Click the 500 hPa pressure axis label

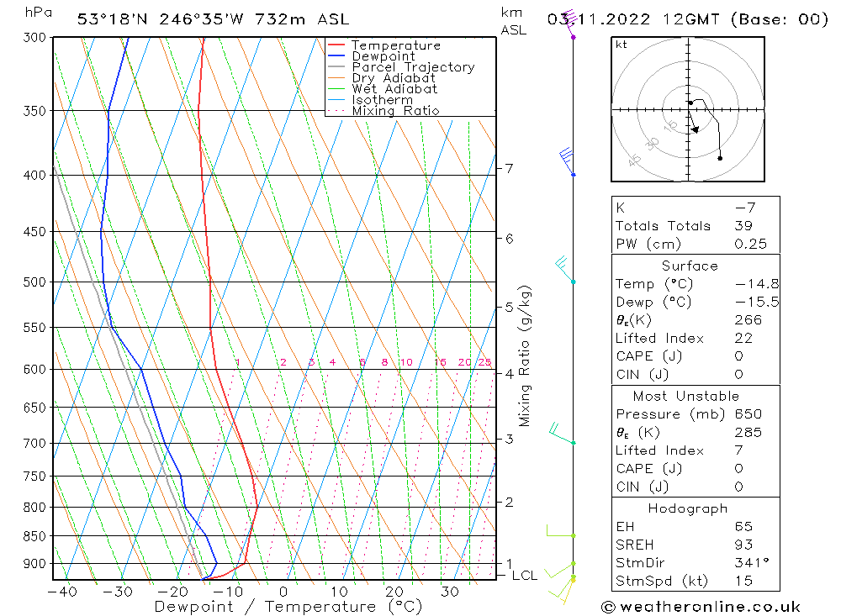click(34, 282)
